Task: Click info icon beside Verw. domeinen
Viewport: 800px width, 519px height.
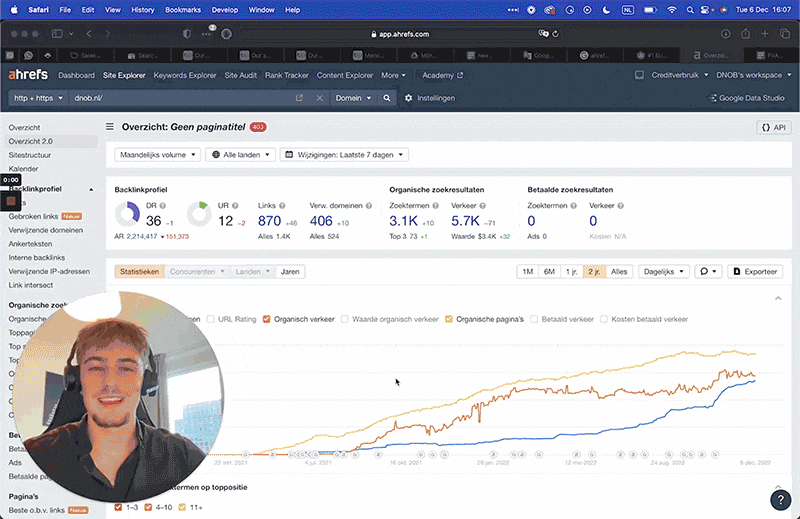Action: pyautogui.click(x=369, y=206)
